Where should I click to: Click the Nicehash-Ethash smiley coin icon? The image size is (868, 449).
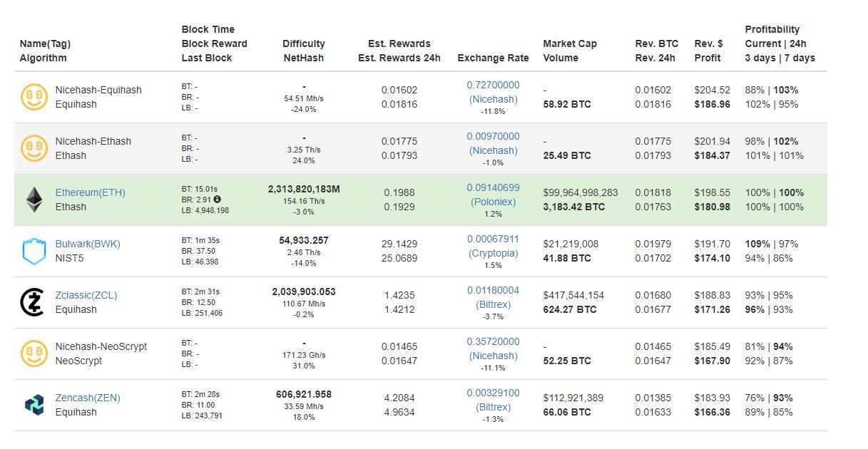coord(34,148)
